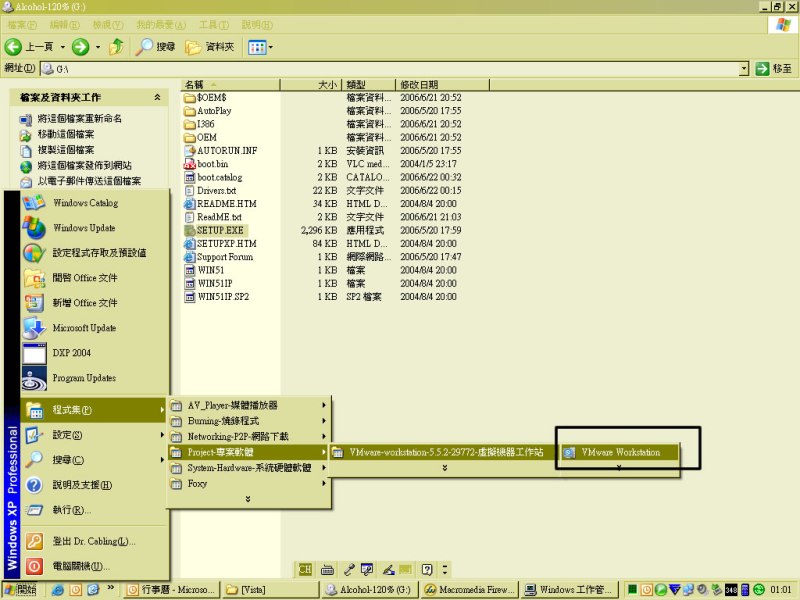
Task: Click the Windows Catalog icon
Action: (35, 203)
